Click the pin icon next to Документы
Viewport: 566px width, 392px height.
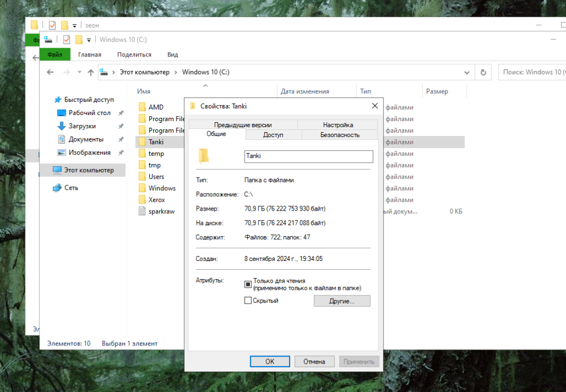pos(121,139)
